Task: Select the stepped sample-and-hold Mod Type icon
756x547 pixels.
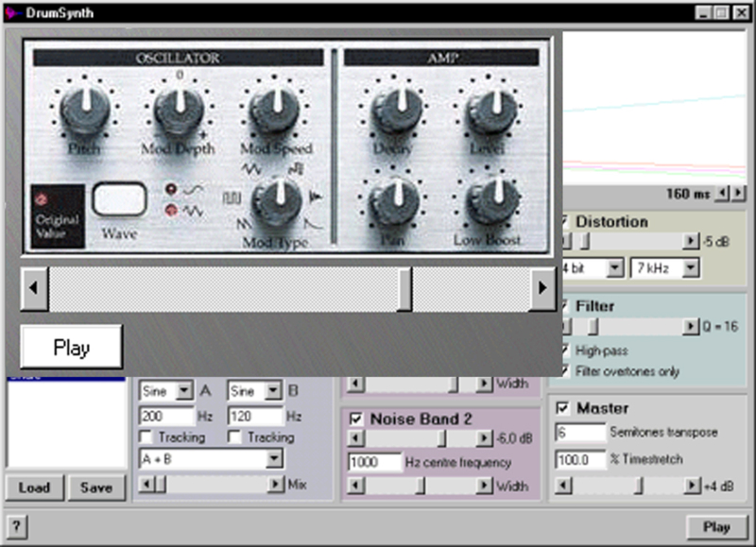Action: pos(296,169)
